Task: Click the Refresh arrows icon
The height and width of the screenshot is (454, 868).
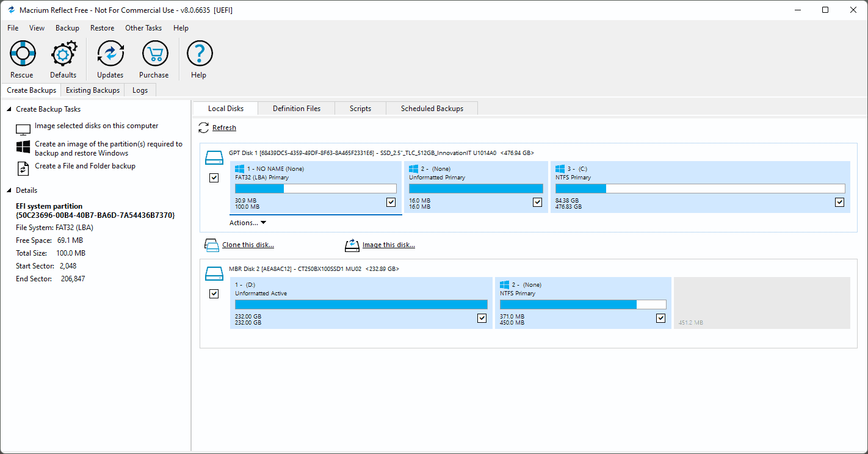Action: [204, 128]
